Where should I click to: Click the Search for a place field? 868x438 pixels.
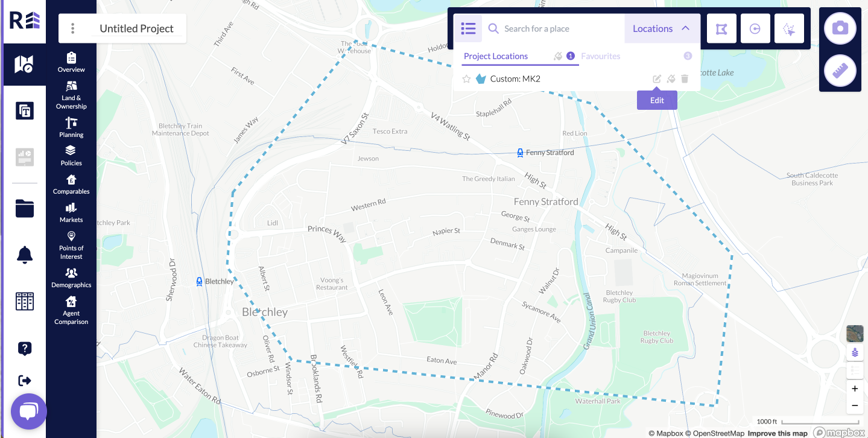[x=553, y=28]
